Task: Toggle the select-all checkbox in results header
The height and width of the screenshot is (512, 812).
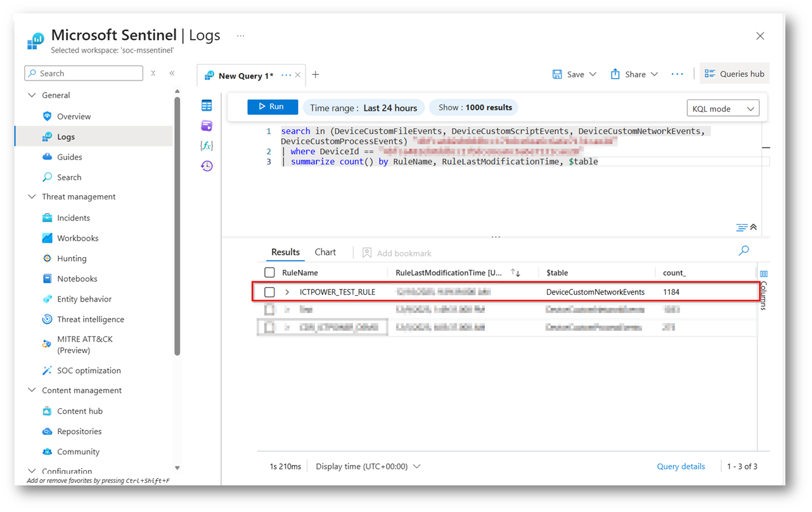Action: 269,272
